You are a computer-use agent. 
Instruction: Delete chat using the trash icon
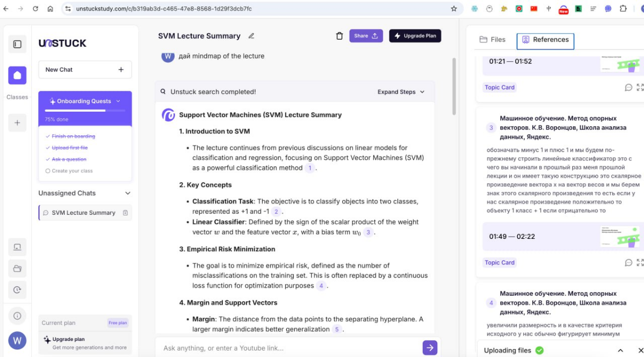click(x=339, y=36)
